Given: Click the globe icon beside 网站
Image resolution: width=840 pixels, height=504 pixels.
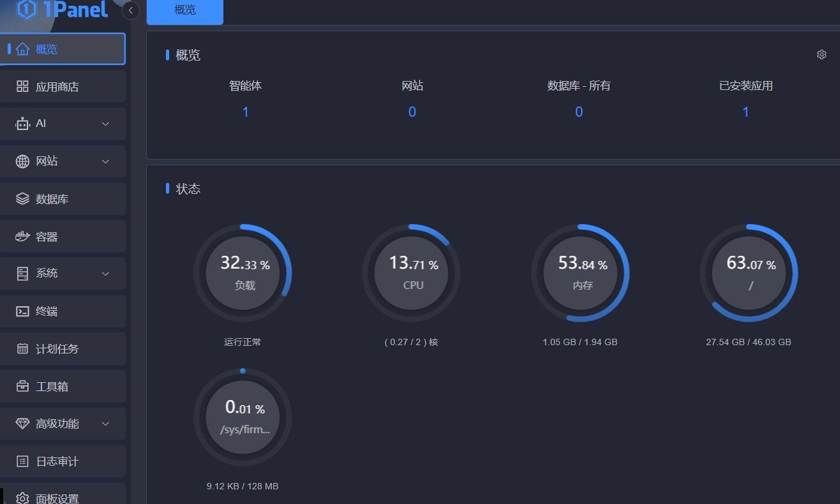Looking at the screenshot, I should click(x=22, y=161).
